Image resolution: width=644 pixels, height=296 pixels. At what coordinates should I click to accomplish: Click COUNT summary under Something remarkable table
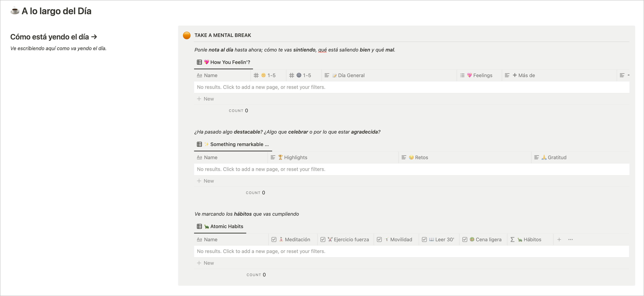point(255,193)
